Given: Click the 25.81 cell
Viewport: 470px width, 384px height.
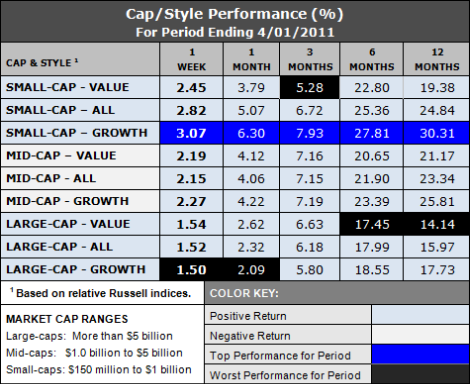Looking at the screenshot, I should 437,201.
